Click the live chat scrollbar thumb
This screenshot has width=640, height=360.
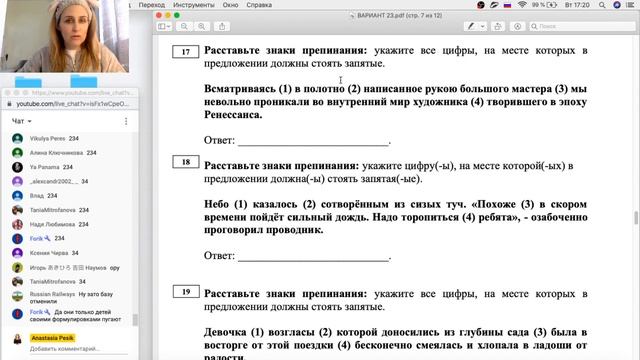tap(135, 320)
